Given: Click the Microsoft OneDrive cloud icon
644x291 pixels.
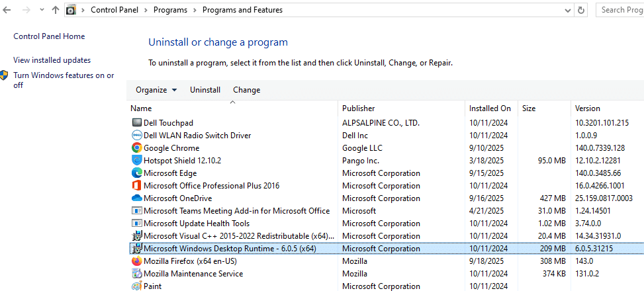Looking at the screenshot, I should pyautogui.click(x=137, y=198).
